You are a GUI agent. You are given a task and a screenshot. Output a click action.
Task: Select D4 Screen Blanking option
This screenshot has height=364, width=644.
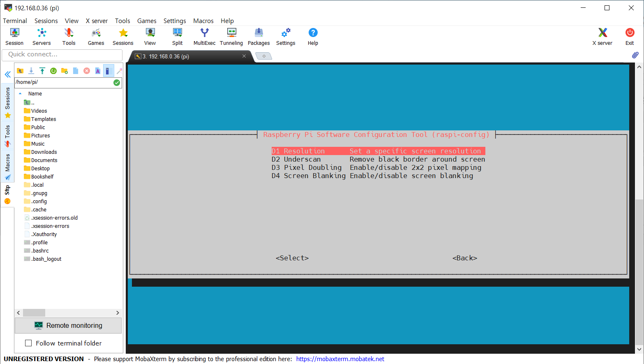(x=372, y=176)
